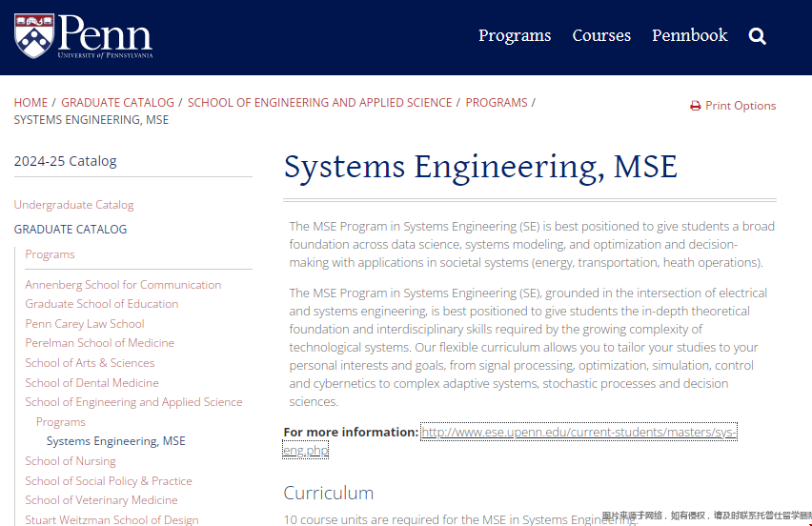812x526 pixels.
Task: Open School of Dental Medicine link
Action: (91, 383)
